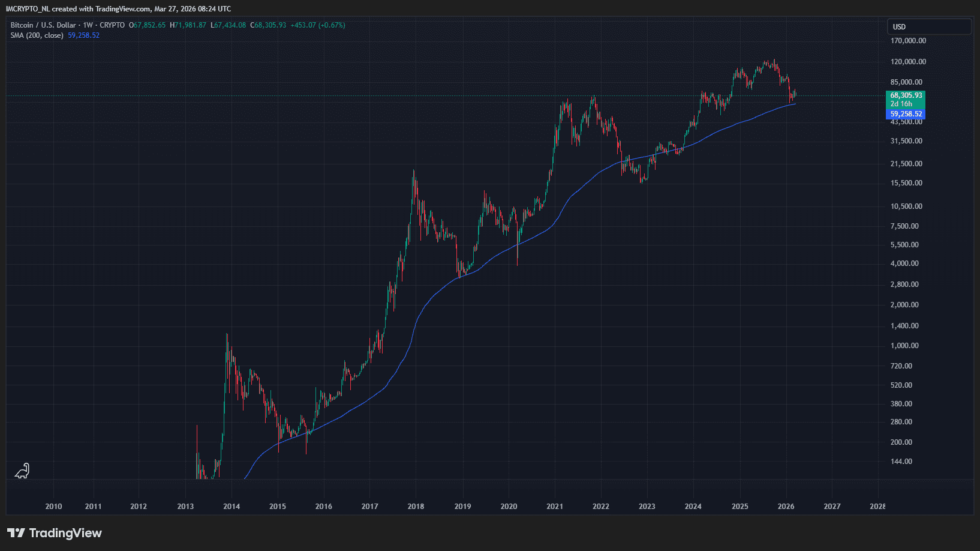Screen dimensions: 980x551
Task: Click the 10,500.00 price axis label
Action: pos(906,206)
